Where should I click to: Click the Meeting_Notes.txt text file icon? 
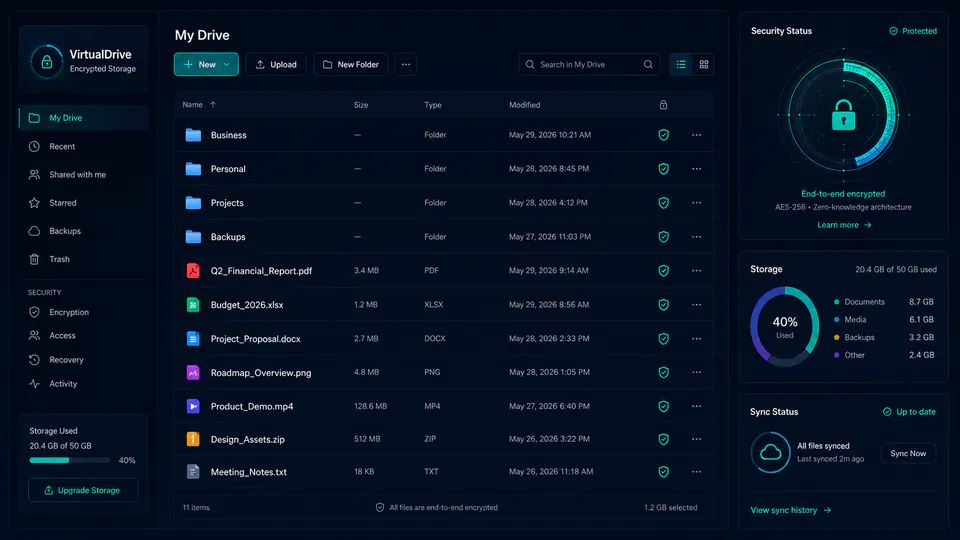point(193,471)
